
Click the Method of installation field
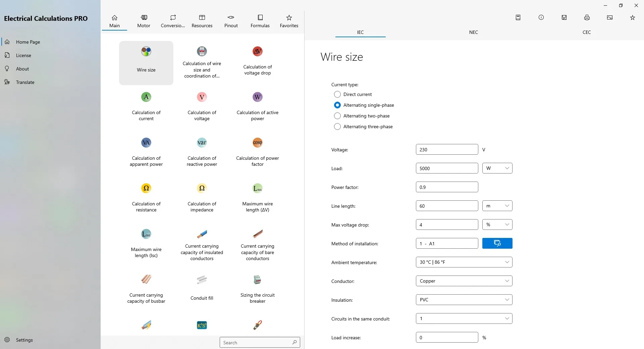[447, 243]
